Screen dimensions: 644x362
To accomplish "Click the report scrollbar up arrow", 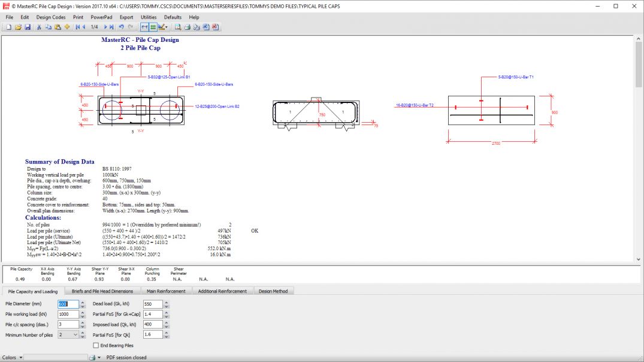I will 638,38.
